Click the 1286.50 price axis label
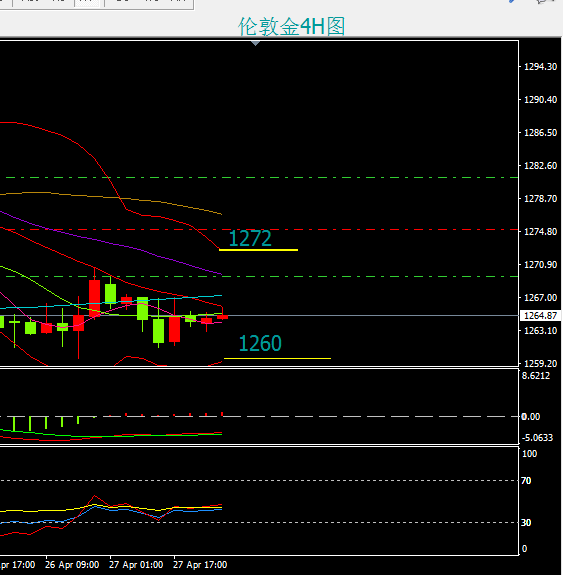The width and height of the screenshot is (563, 575). pyautogui.click(x=540, y=133)
